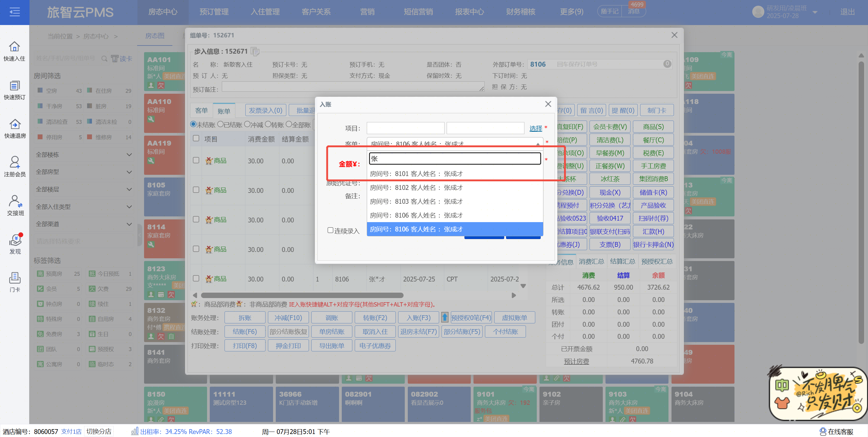Screen dimensions: 868x437
Task: Collapse the 客单 combo box arrow
Action: pyautogui.click(x=538, y=144)
